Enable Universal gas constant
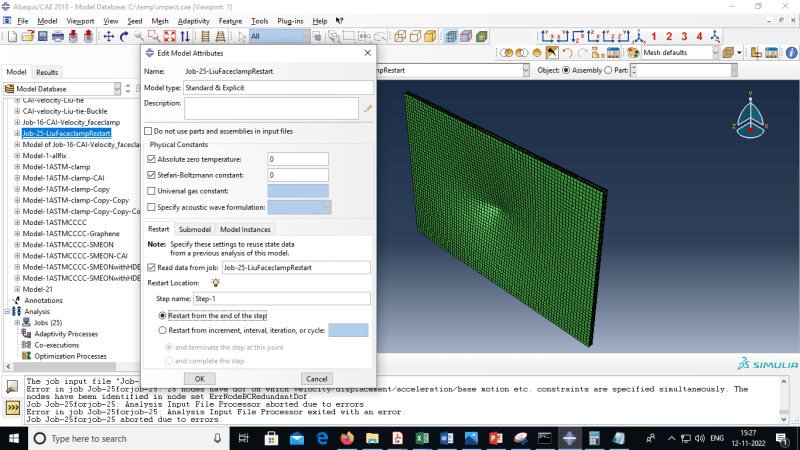This screenshot has height=450, width=800. click(x=151, y=191)
